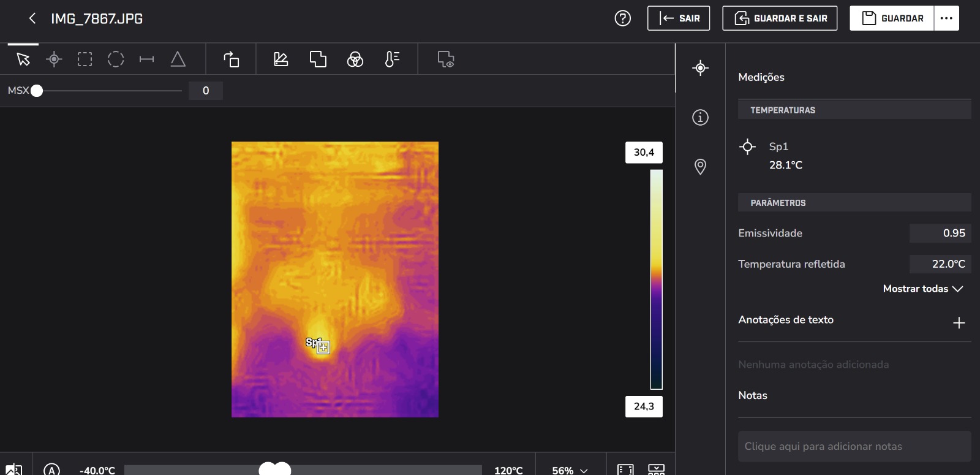
Task: Click the Medições panel heading
Action: pos(761,77)
